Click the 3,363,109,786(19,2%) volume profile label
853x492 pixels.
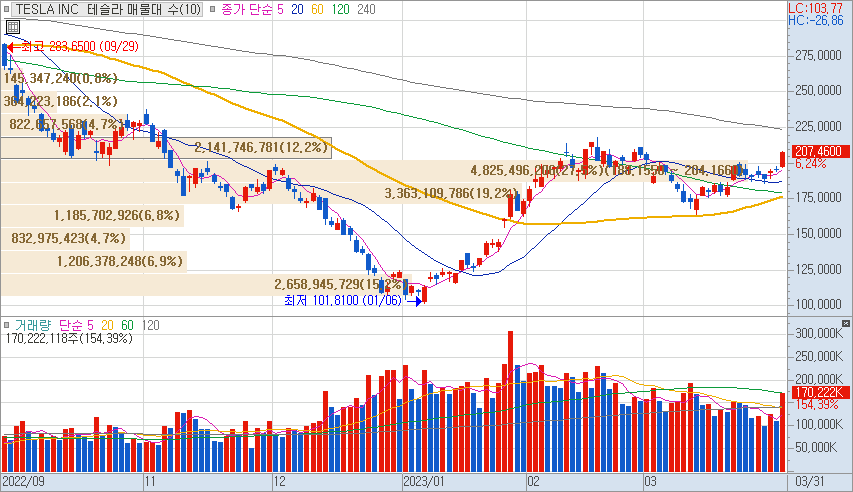(x=452, y=193)
